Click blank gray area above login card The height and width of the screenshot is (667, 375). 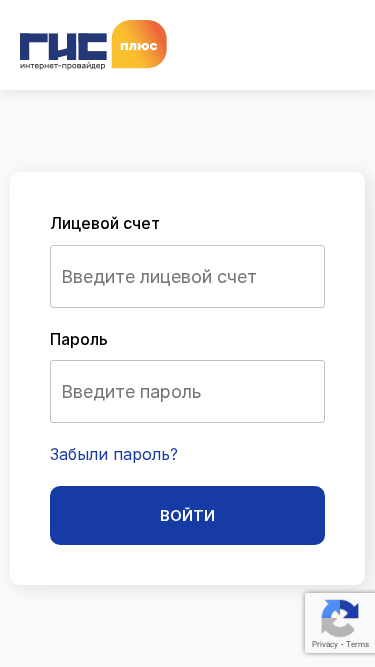click(x=188, y=132)
